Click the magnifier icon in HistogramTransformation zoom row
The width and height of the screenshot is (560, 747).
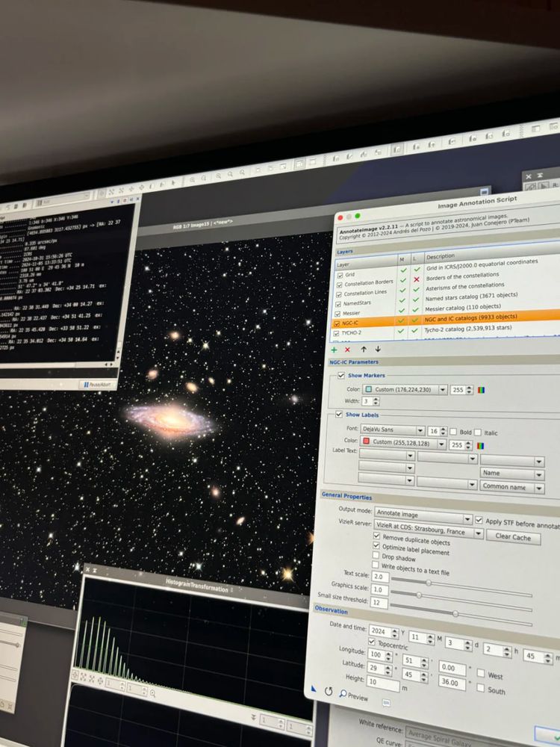(153, 693)
